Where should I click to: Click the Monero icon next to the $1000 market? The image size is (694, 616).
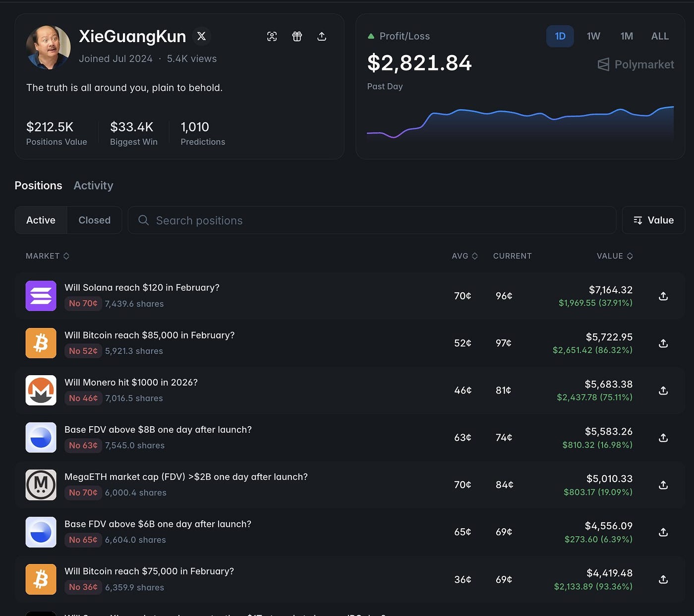[41, 390]
